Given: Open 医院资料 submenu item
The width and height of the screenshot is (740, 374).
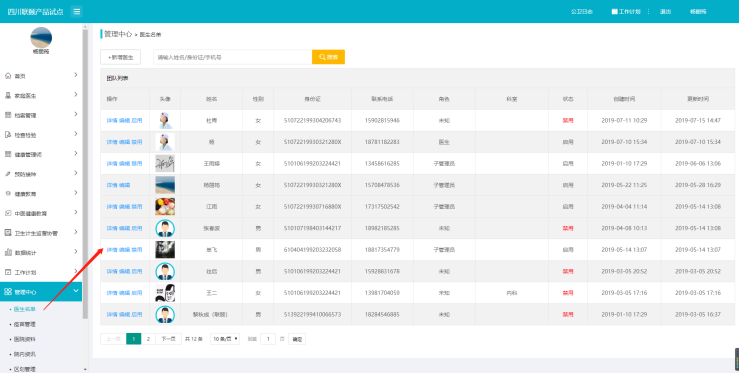Looking at the screenshot, I should point(25,340).
